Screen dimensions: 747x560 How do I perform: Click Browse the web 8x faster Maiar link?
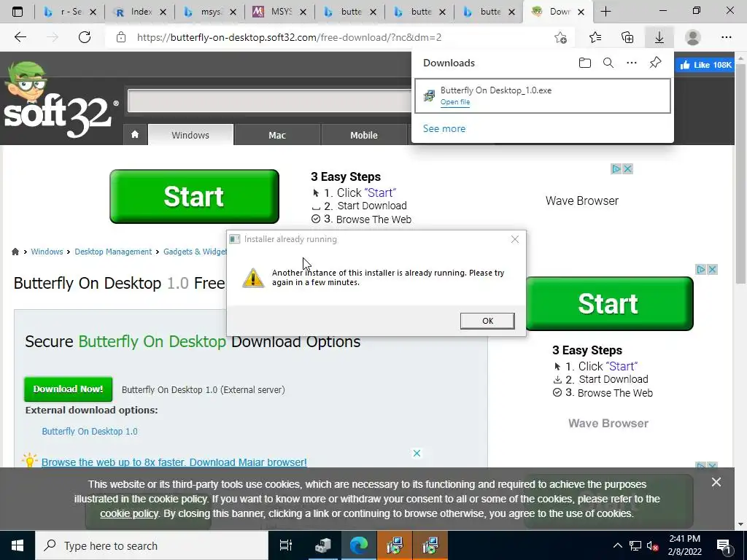[174, 462]
